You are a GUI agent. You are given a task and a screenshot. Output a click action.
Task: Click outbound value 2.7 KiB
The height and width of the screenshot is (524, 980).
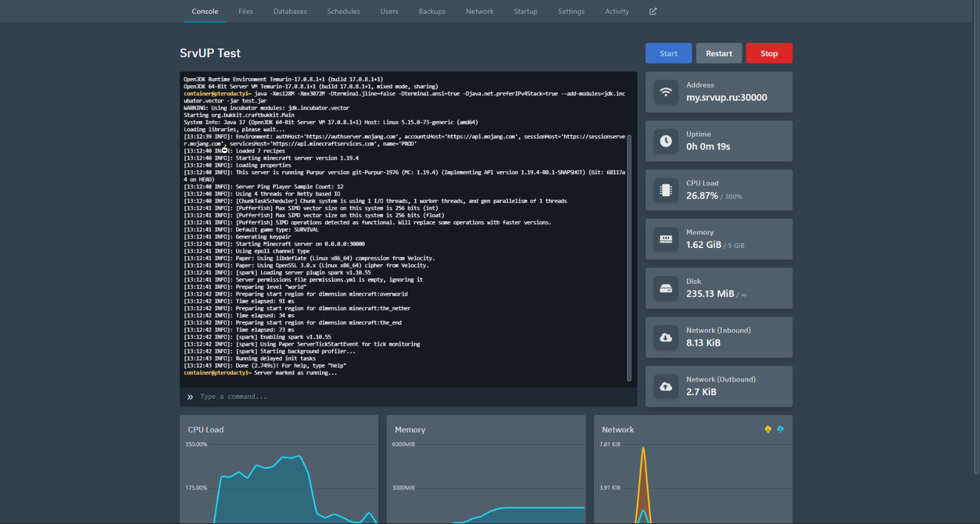point(701,392)
